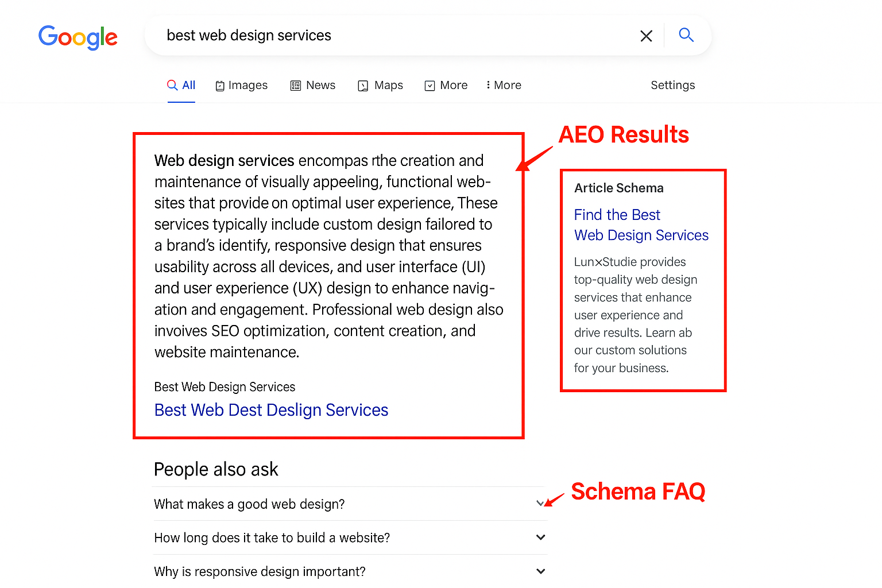The height and width of the screenshot is (588, 882).
Task: Clear the search query with the X icon
Action: (646, 36)
